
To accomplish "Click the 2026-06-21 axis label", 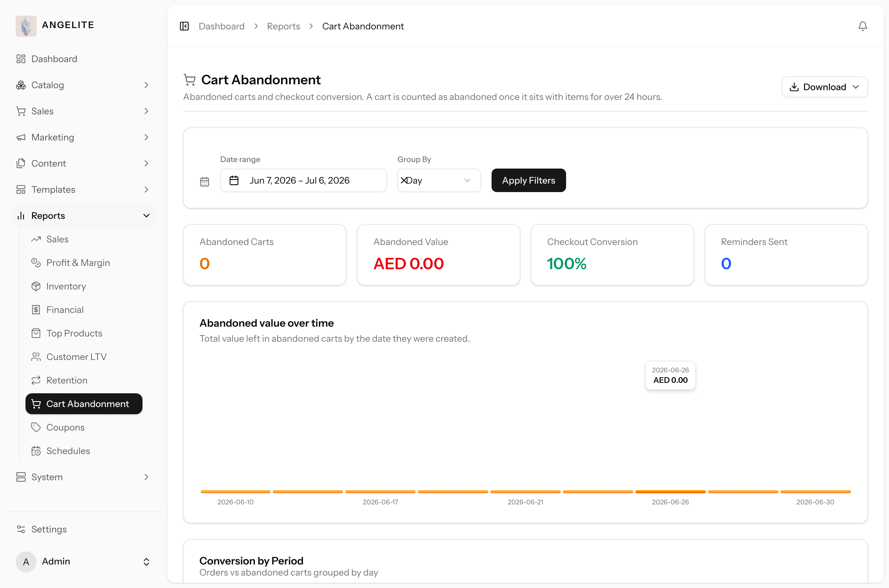I will pyautogui.click(x=525, y=502).
